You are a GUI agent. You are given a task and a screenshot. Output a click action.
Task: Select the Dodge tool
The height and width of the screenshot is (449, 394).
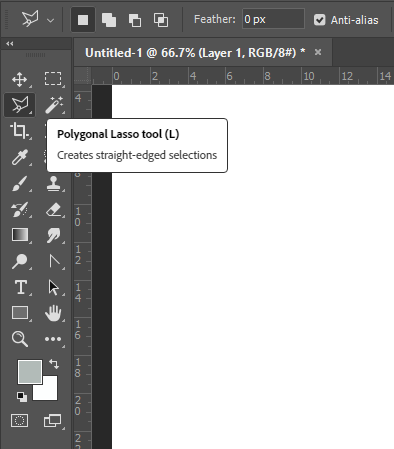pos(19,261)
